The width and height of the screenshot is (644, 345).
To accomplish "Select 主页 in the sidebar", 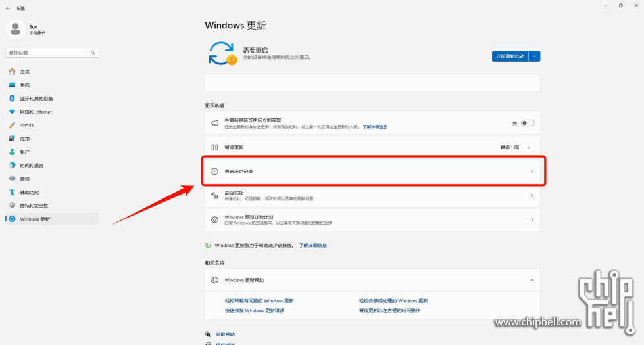I will pyautogui.click(x=24, y=72).
